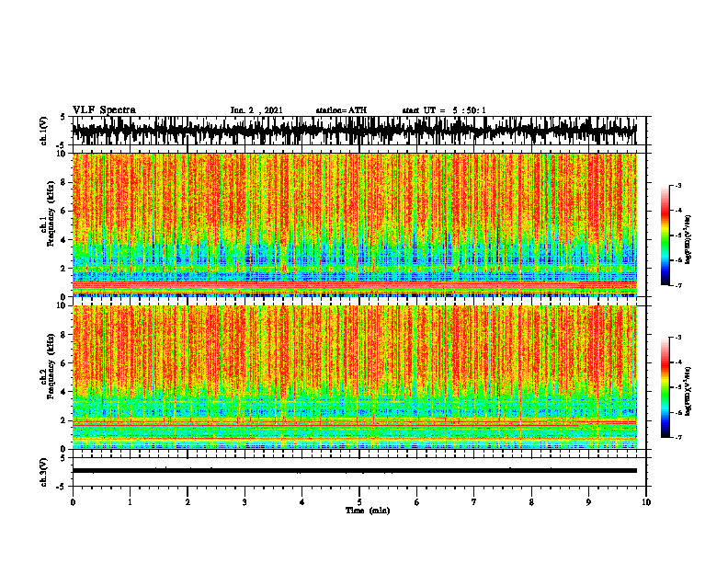Screen dimensions: 728x563
Task: Click the "ch.3(V)" axis label
Action: click(45, 472)
